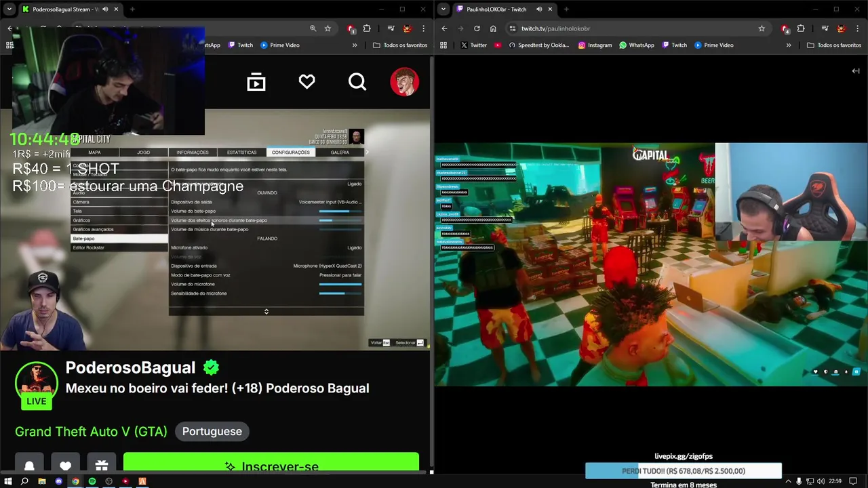
Task: Open Todos os favoritos folder in Kick window
Action: pos(400,45)
